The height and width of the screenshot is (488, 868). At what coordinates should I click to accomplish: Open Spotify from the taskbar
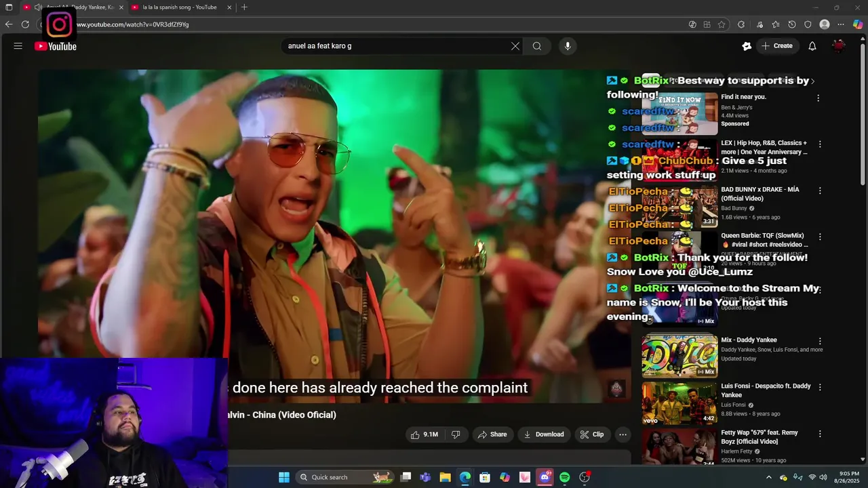[x=564, y=477]
